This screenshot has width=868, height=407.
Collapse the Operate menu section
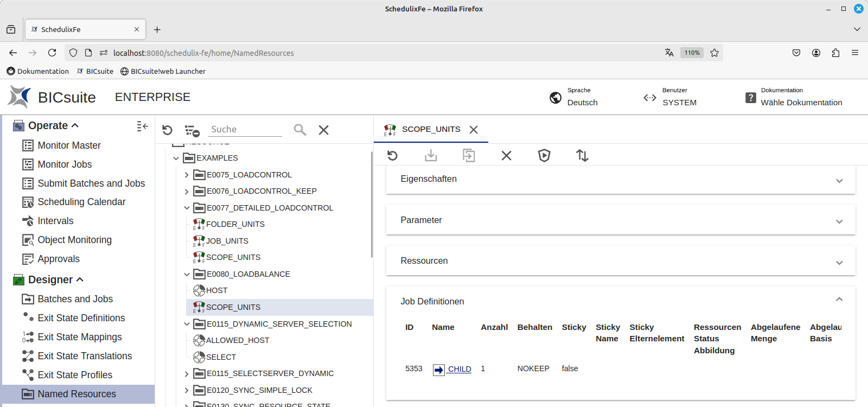[75, 125]
